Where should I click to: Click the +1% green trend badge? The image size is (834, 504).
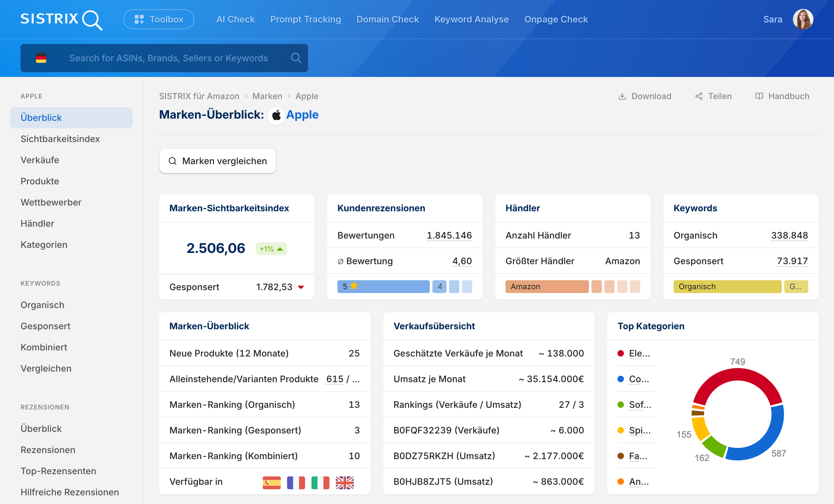(271, 249)
